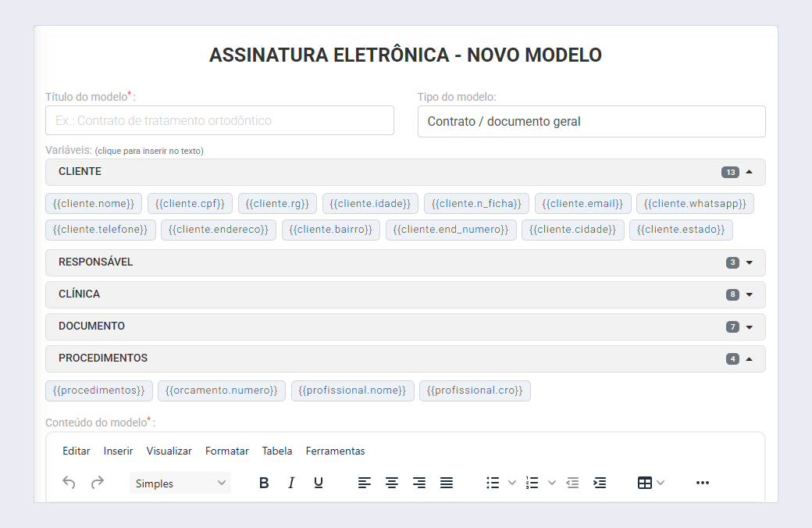Insert the {{cliente.email}} variable
The image size is (812, 528).
(582, 204)
